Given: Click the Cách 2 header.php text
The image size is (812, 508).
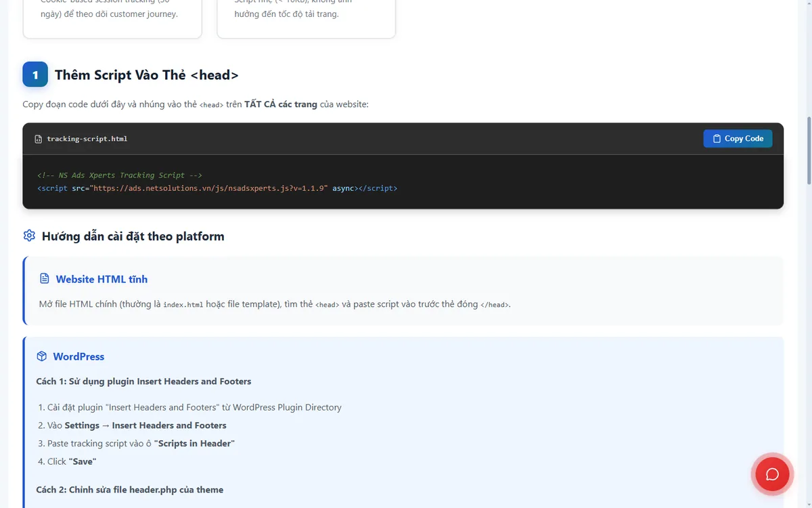Looking at the screenshot, I should click(130, 490).
